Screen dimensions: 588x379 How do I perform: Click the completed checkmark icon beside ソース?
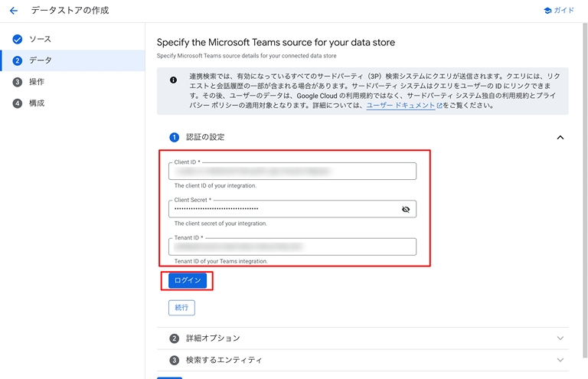(x=18, y=39)
